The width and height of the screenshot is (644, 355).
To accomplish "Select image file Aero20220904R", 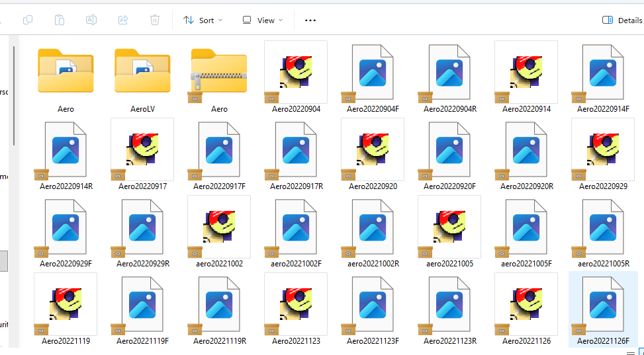I will pyautogui.click(x=449, y=78).
